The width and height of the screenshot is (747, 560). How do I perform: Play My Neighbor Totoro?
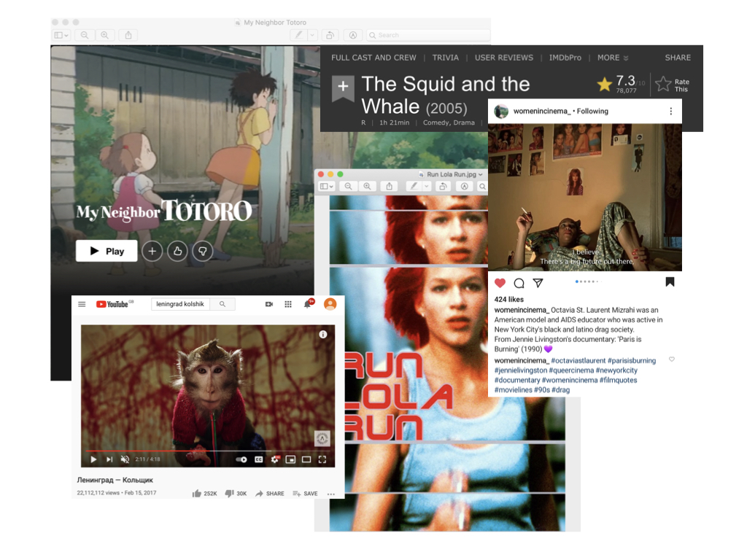[107, 251]
